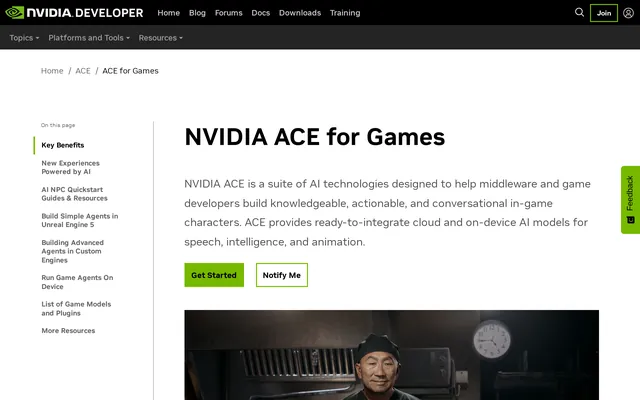This screenshot has height=400, width=640.
Task: Click the ACE for Games breadcrumb
Action: [130, 71]
